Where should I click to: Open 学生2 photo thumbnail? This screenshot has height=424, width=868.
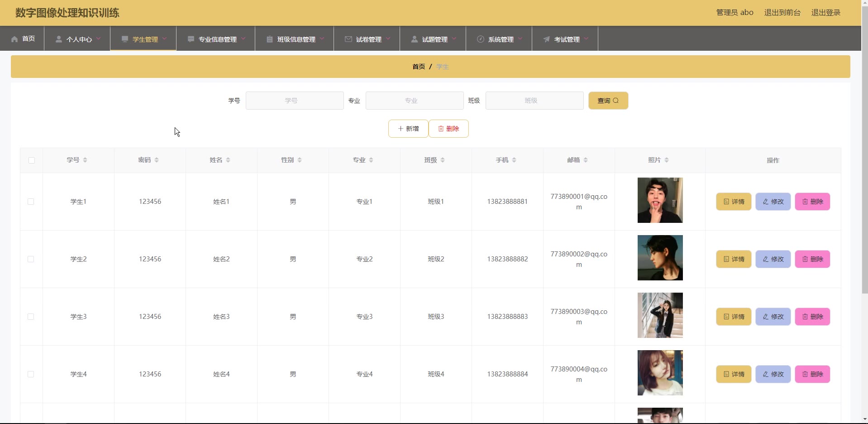pyautogui.click(x=660, y=258)
